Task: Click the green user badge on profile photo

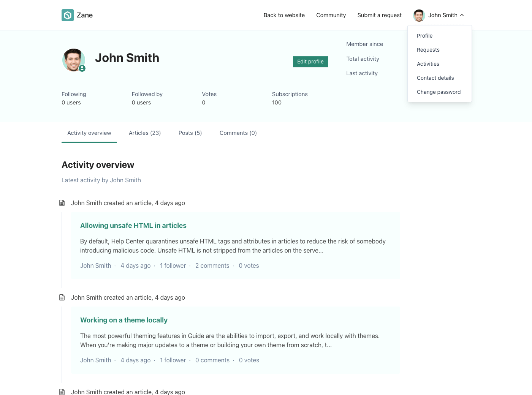Action: click(x=82, y=69)
